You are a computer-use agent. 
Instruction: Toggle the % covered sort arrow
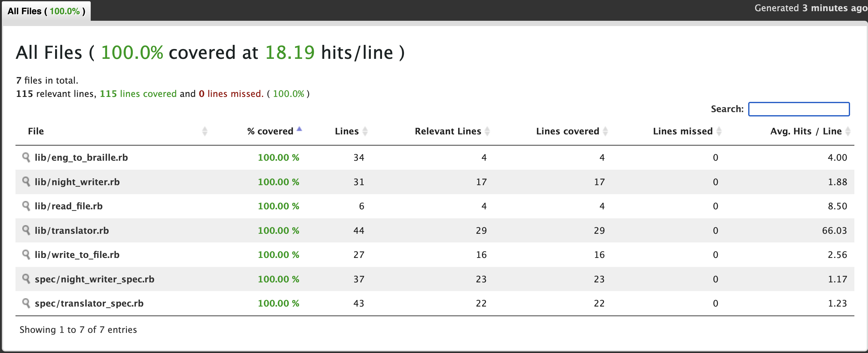pos(299,130)
